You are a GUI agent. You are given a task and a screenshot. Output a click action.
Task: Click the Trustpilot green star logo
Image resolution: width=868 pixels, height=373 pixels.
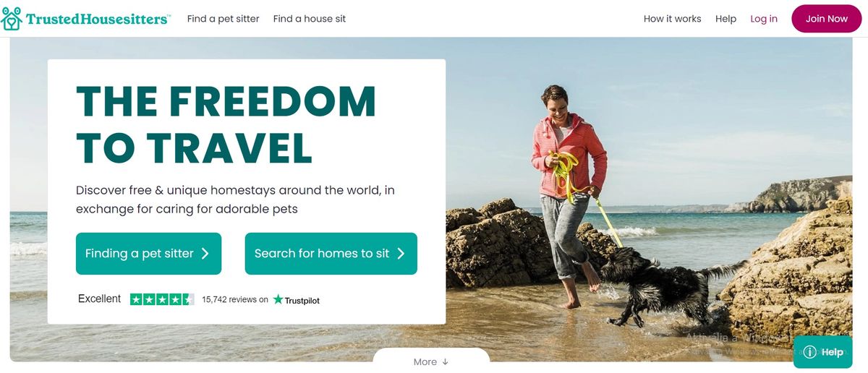(x=278, y=299)
